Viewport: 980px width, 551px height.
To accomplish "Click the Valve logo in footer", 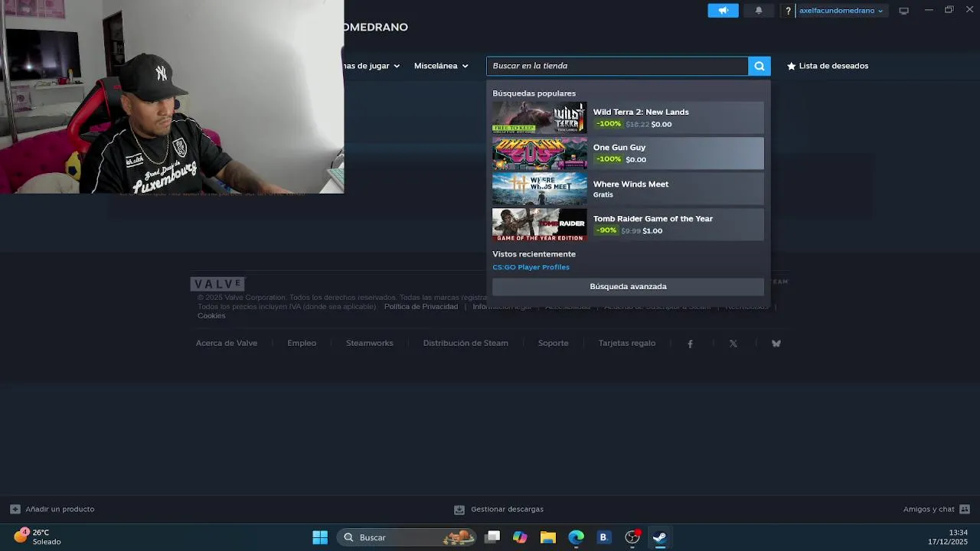I will [217, 284].
